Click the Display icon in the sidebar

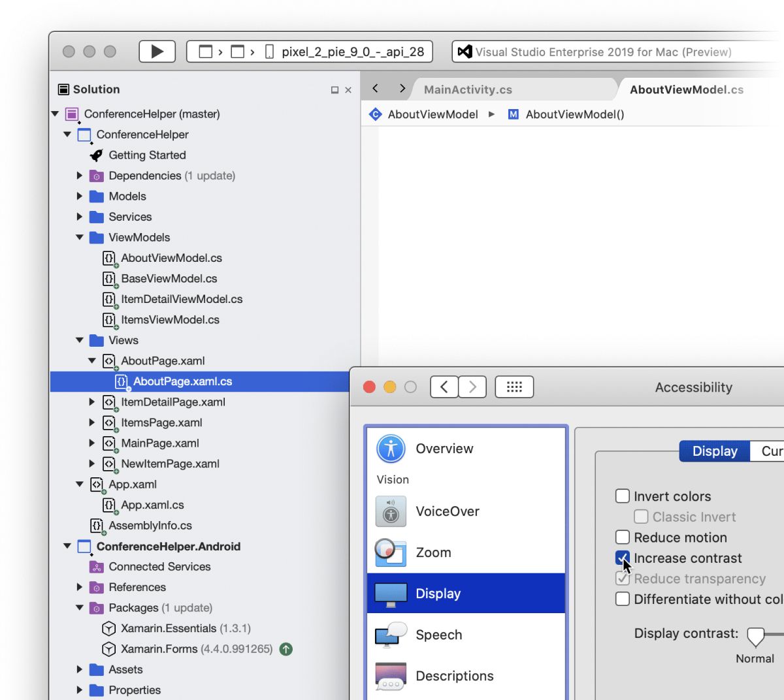(390, 593)
